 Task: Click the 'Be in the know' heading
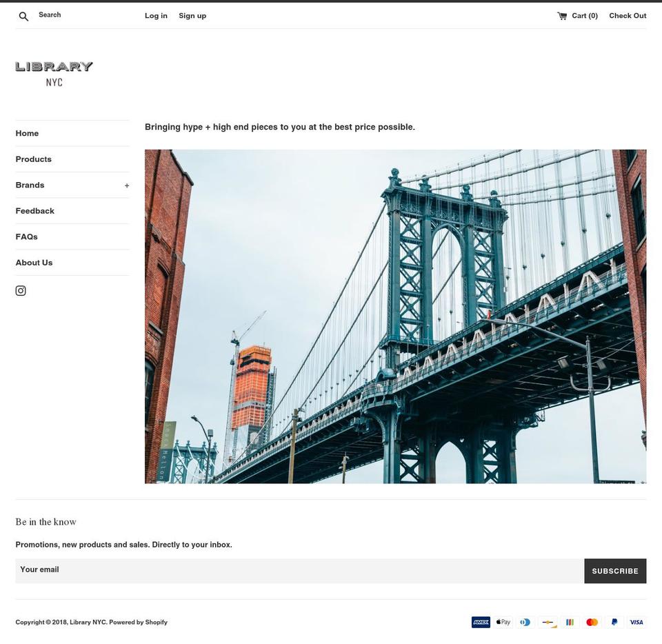tap(46, 522)
